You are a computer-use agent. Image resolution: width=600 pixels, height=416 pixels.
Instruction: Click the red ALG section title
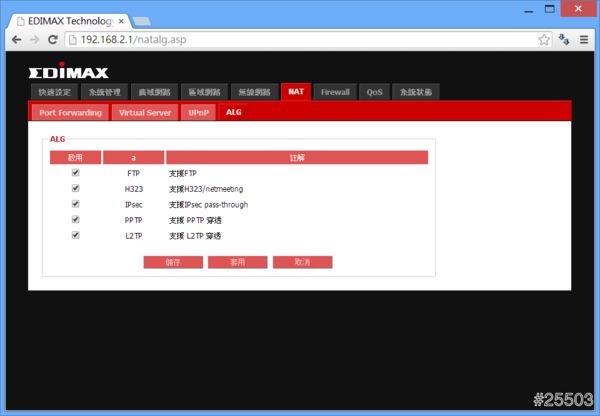[57, 139]
